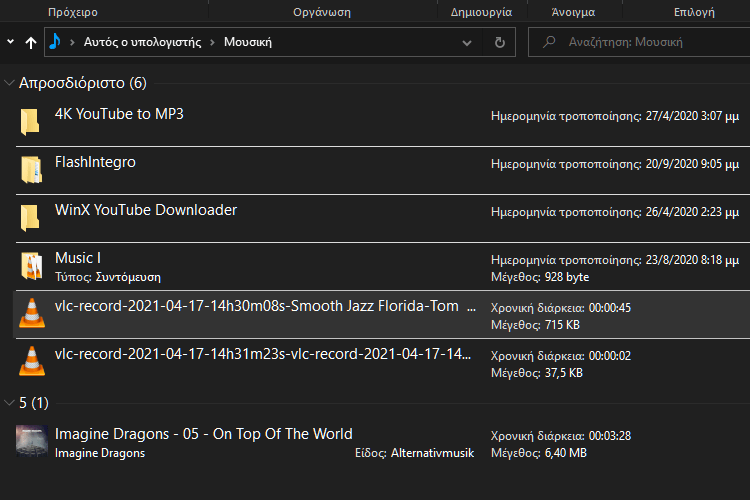Expand chevron after 'Αυτός ο υπολογιστής' breadcrumb

pos(212,43)
